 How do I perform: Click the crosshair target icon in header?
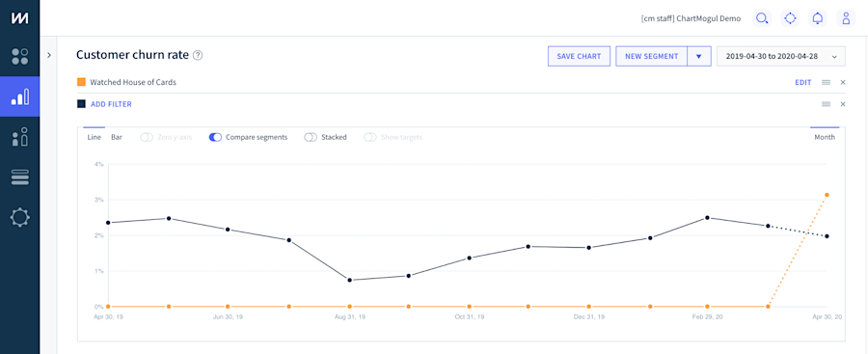coord(790,18)
